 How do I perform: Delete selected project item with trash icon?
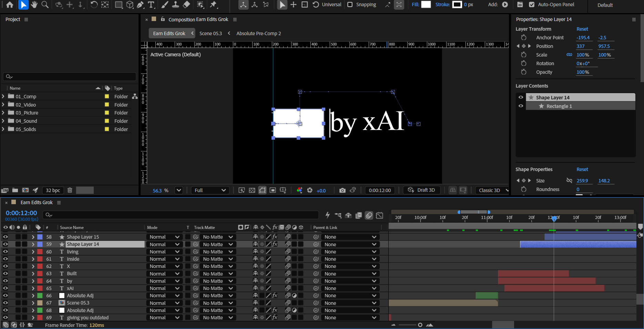pyautogui.click(x=70, y=190)
